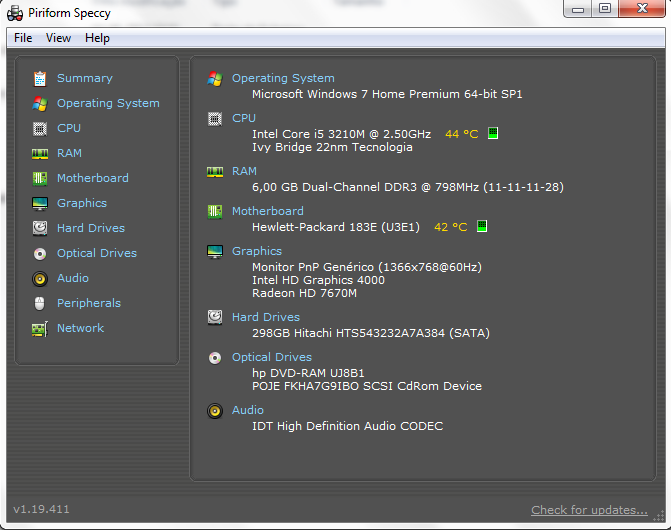Click the Summary clipboard icon in sidebar
The width and height of the screenshot is (671, 530).
(x=40, y=79)
